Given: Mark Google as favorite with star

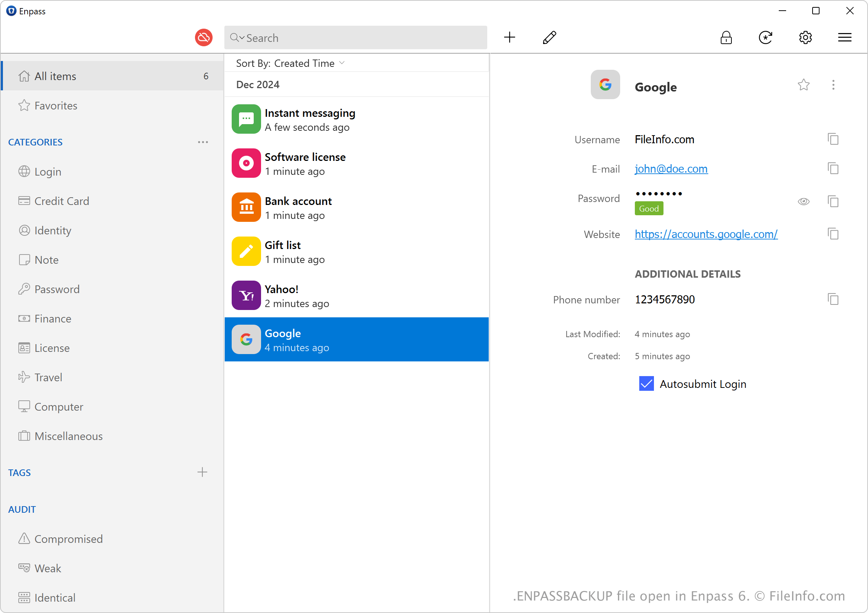Looking at the screenshot, I should [803, 85].
